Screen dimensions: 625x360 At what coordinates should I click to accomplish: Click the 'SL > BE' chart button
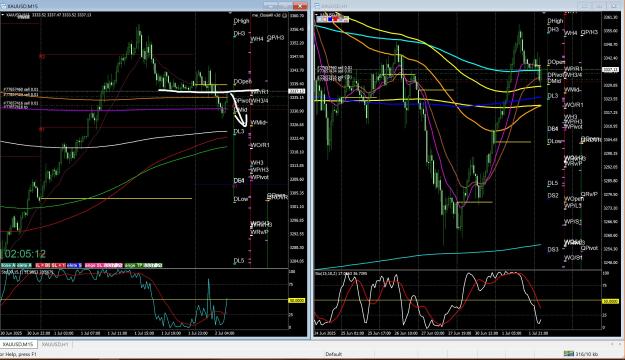[42, 265]
